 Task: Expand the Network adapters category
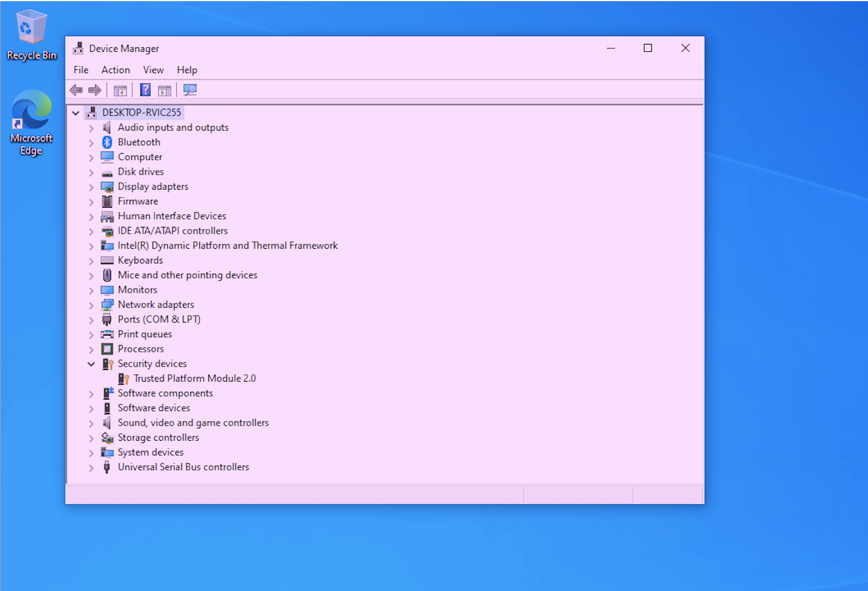[x=91, y=305]
